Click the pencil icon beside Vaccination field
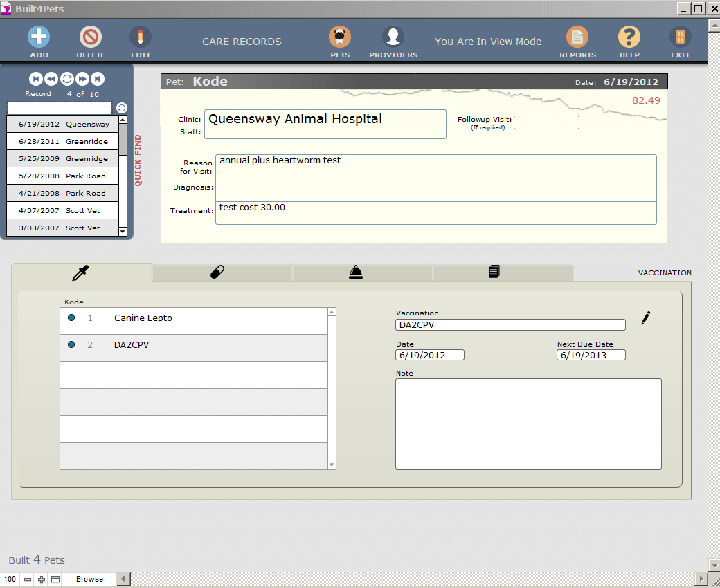Image resolution: width=720 pixels, height=588 pixels. click(x=646, y=318)
